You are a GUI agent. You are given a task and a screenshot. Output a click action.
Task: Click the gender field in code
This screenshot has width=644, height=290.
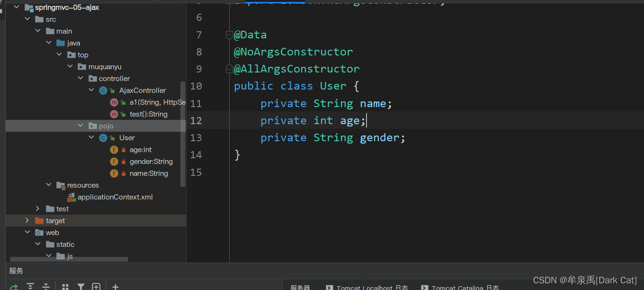pyautogui.click(x=380, y=138)
